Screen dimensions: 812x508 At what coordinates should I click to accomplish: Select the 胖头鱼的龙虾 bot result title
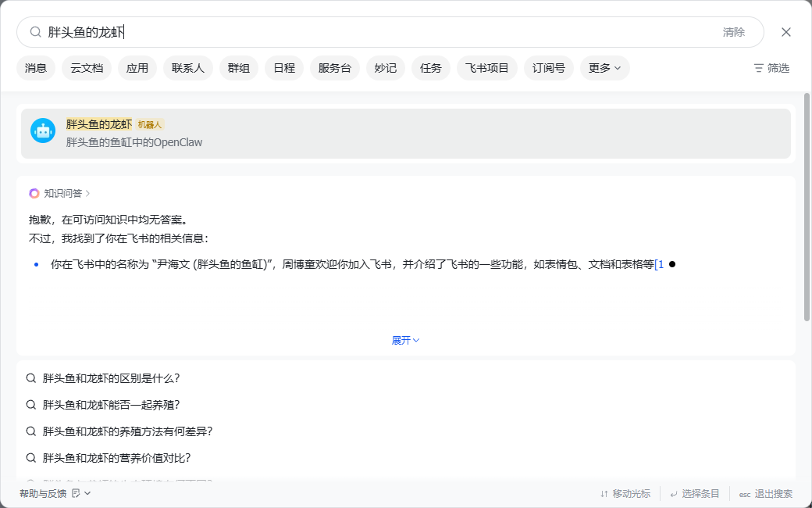pos(99,124)
